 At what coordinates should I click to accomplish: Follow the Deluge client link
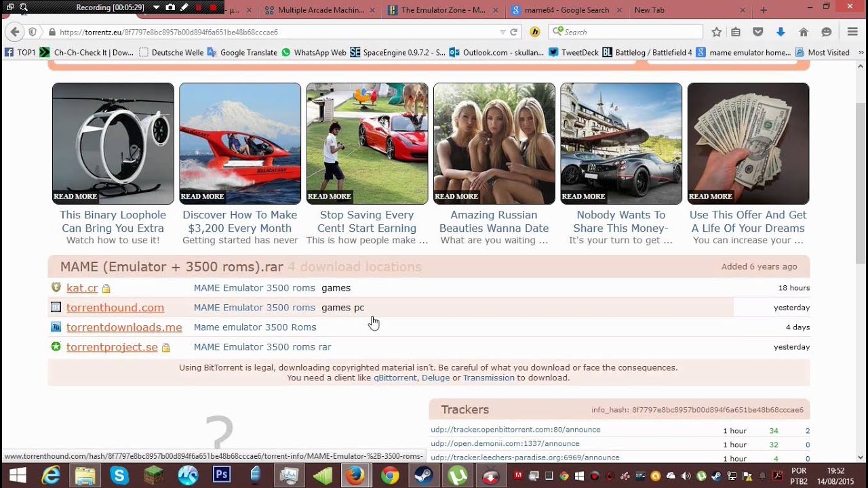tap(435, 378)
